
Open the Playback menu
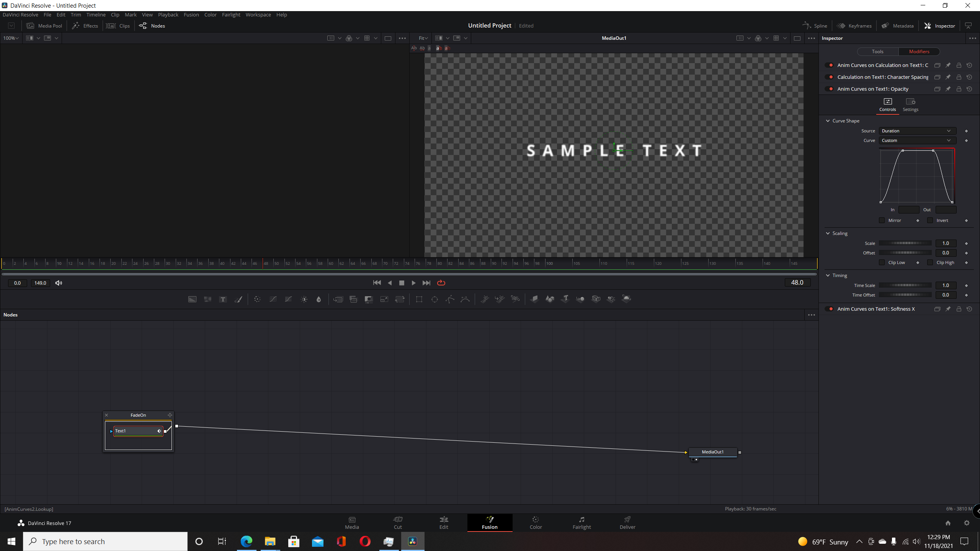pos(168,15)
